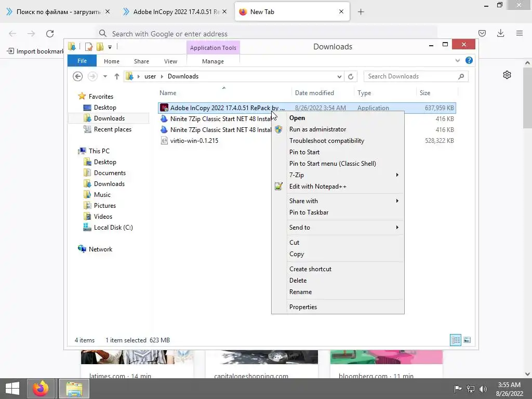The image size is (532, 399).
Task: Click the Windows Start button
Action: point(12,389)
